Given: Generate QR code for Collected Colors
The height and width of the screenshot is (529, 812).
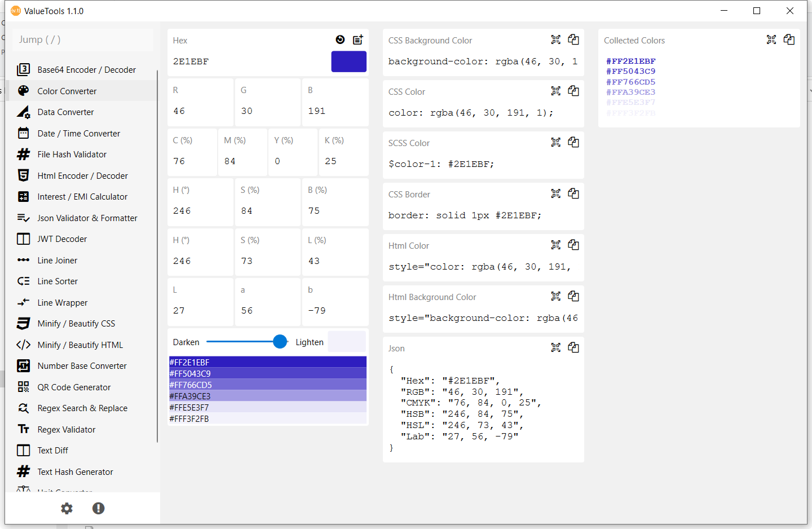Looking at the screenshot, I should 771,39.
